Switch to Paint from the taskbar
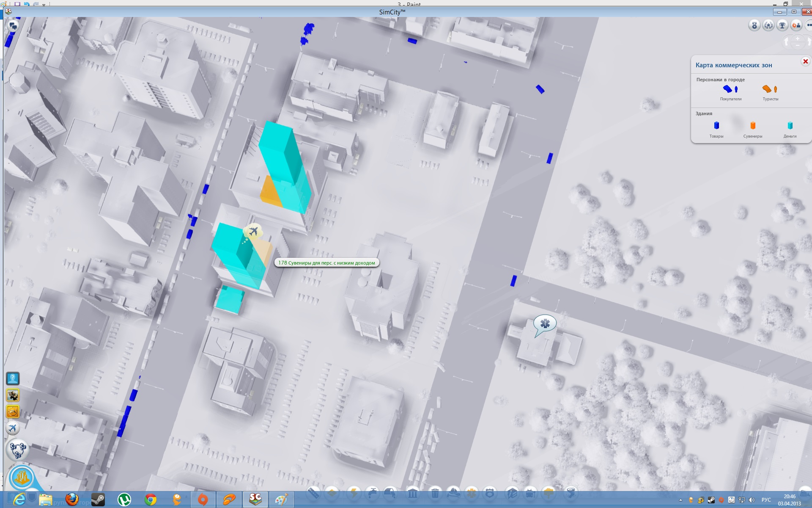Screen dimensions: 812x508 coord(282,500)
